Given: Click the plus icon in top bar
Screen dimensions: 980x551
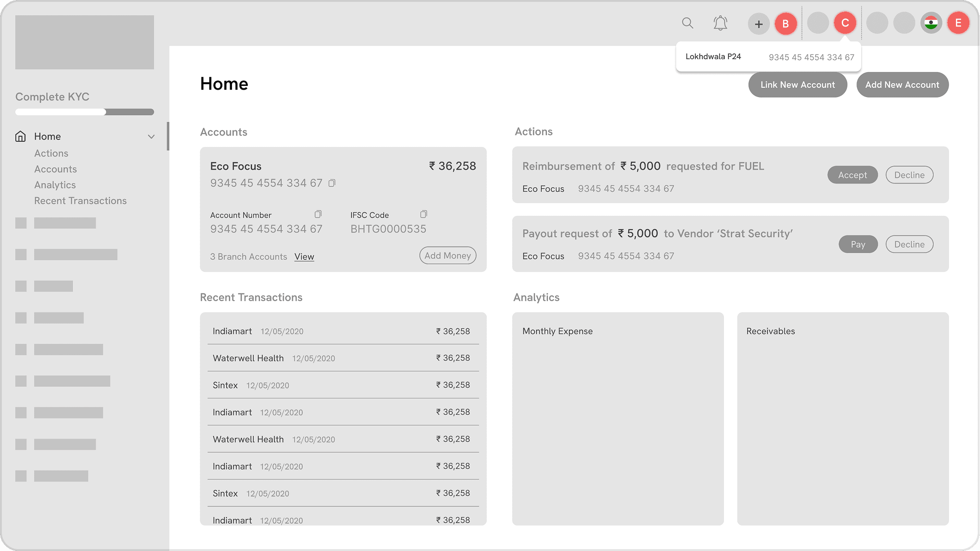Looking at the screenshot, I should pyautogui.click(x=759, y=24).
